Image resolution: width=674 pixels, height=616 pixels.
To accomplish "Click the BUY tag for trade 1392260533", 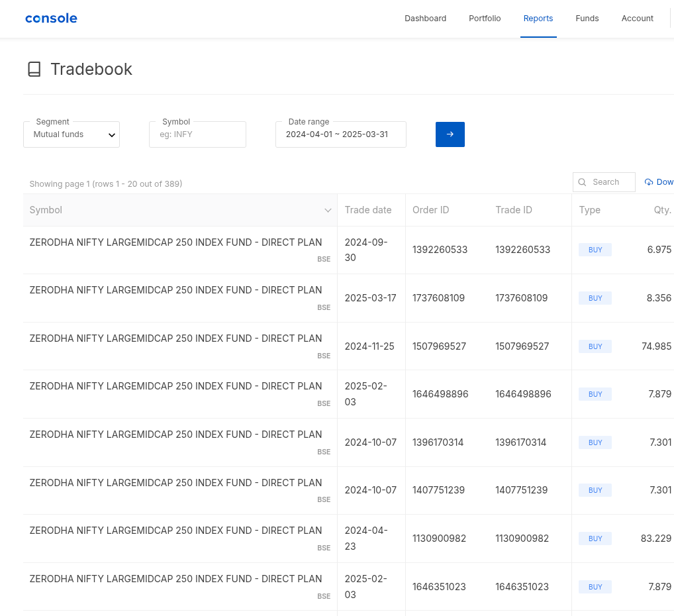I will (x=595, y=250).
